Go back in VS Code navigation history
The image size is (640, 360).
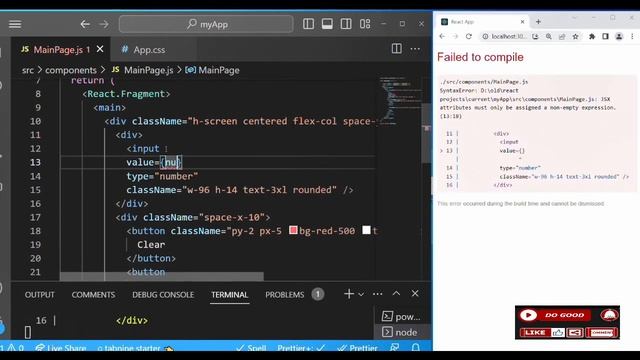85,24
